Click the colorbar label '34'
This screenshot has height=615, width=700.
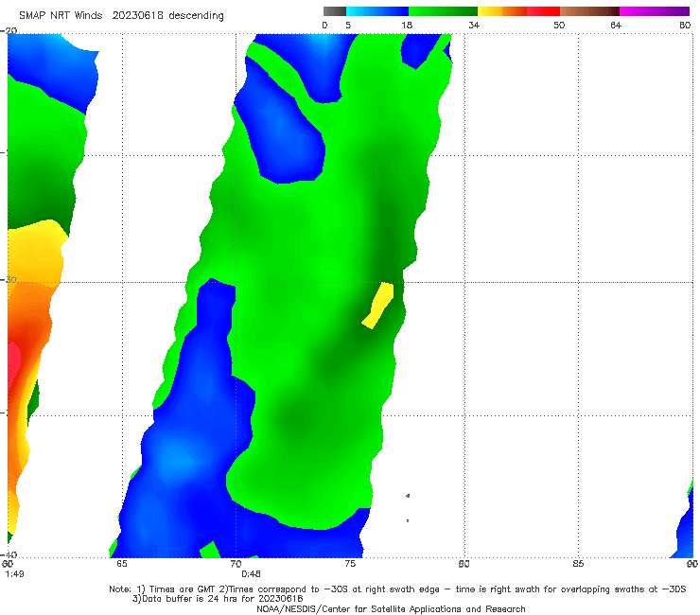pos(474,26)
